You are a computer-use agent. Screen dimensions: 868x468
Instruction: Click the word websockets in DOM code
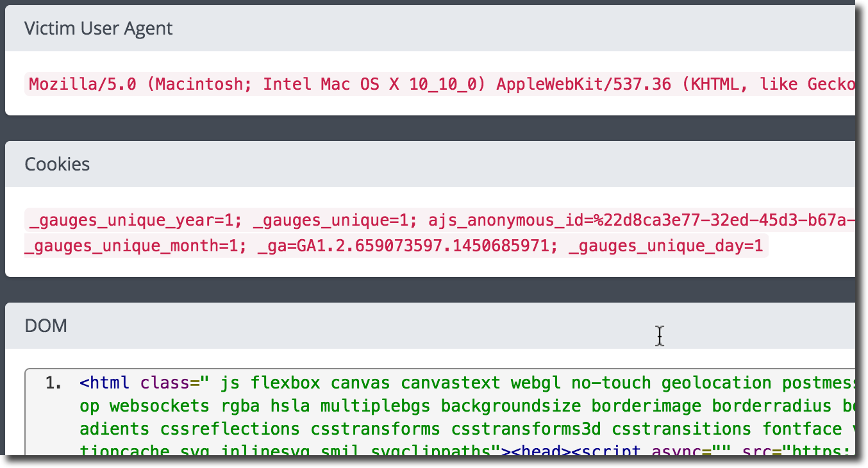click(160, 406)
